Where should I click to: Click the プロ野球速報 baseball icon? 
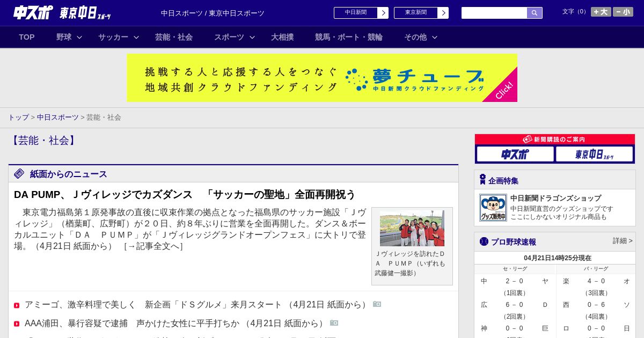pos(484,241)
